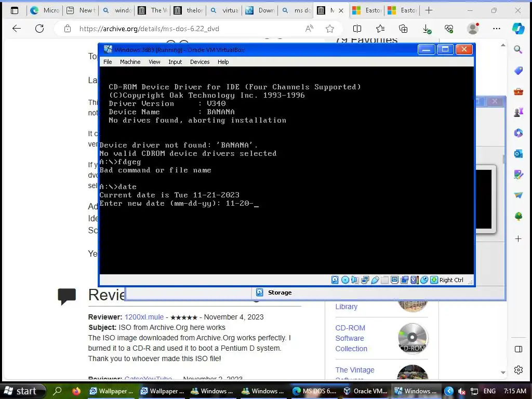Open the View menu in VirtualBox
The width and height of the screenshot is (532, 399).
[x=154, y=62]
